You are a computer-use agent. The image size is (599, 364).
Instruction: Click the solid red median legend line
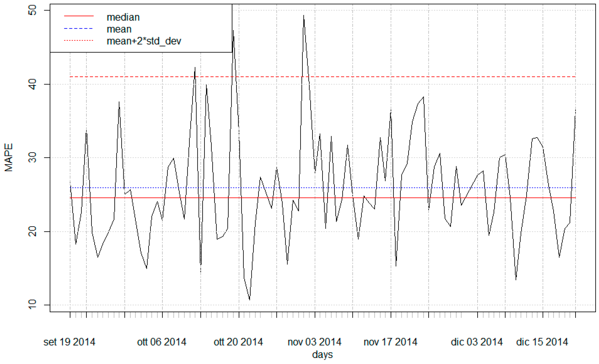79,16
